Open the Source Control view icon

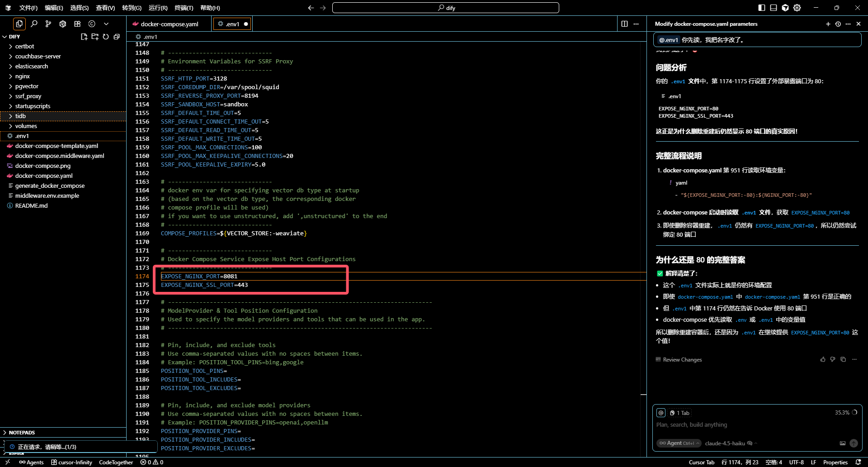48,24
